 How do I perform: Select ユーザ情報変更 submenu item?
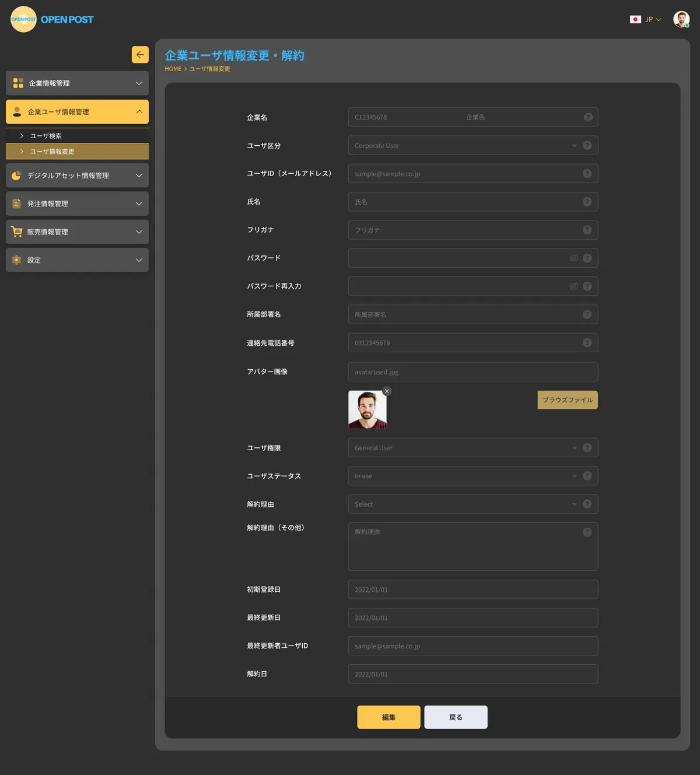tap(77, 152)
